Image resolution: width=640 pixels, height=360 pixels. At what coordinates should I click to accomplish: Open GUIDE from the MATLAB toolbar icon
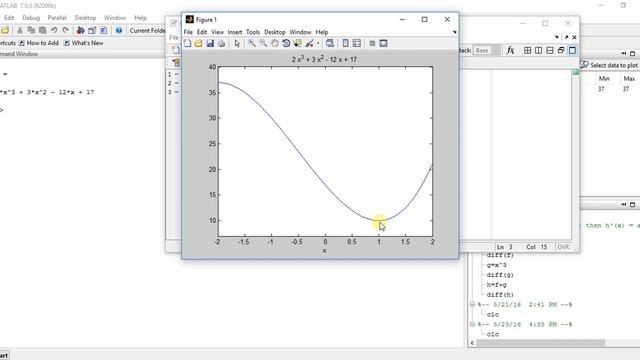click(x=92, y=31)
